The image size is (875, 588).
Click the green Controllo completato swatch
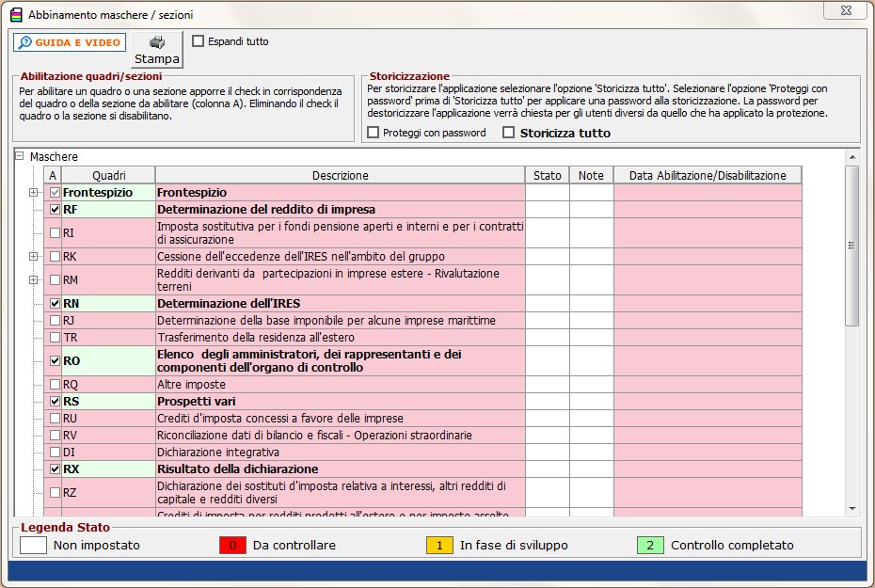pyautogui.click(x=650, y=545)
